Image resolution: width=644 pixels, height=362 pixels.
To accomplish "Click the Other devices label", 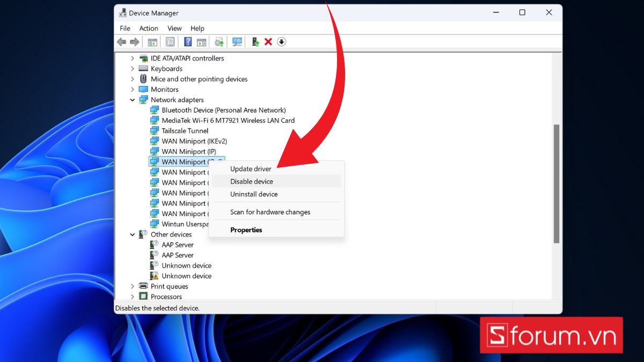I will point(171,234).
